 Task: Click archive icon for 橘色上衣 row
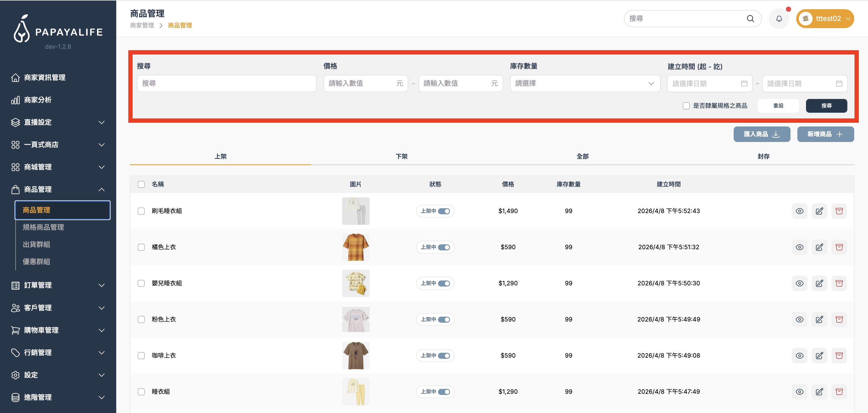pos(839,247)
